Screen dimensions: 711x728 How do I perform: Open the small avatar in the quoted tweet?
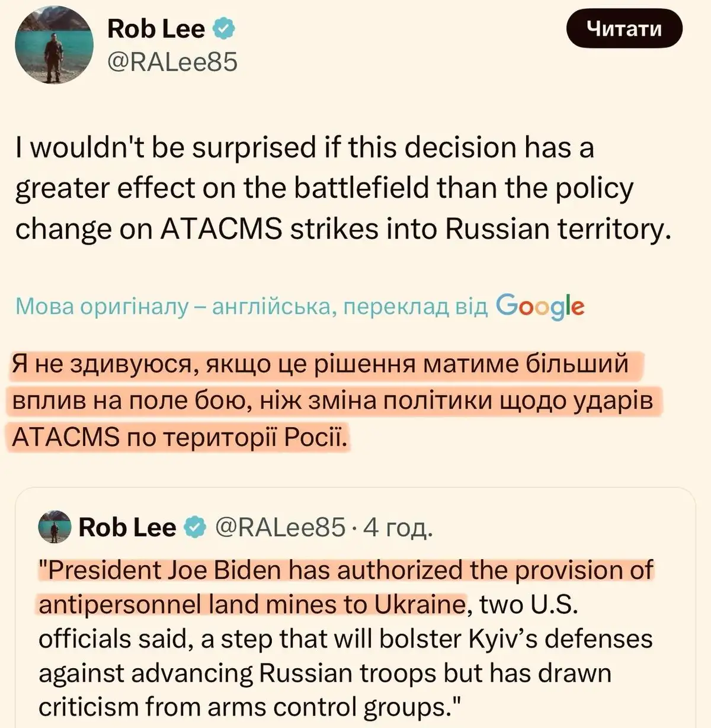(x=55, y=527)
